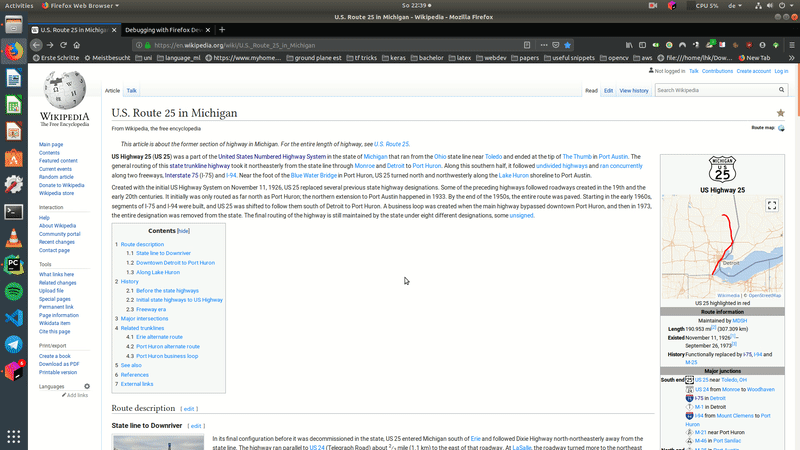Switch to the Talk tab
800x450 pixels.
[132, 91]
